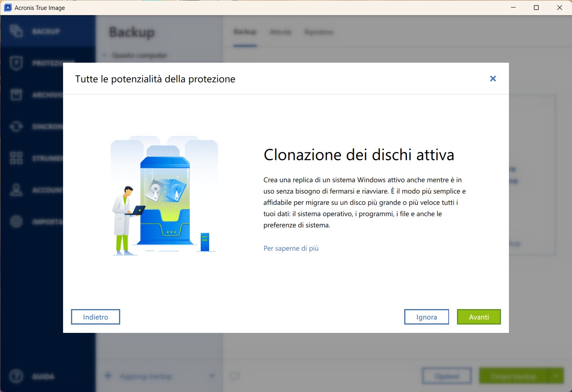Click the Backup icon in the sidebar
Image resolution: width=572 pixels, height=392 pixels.
tap(16, 31)
